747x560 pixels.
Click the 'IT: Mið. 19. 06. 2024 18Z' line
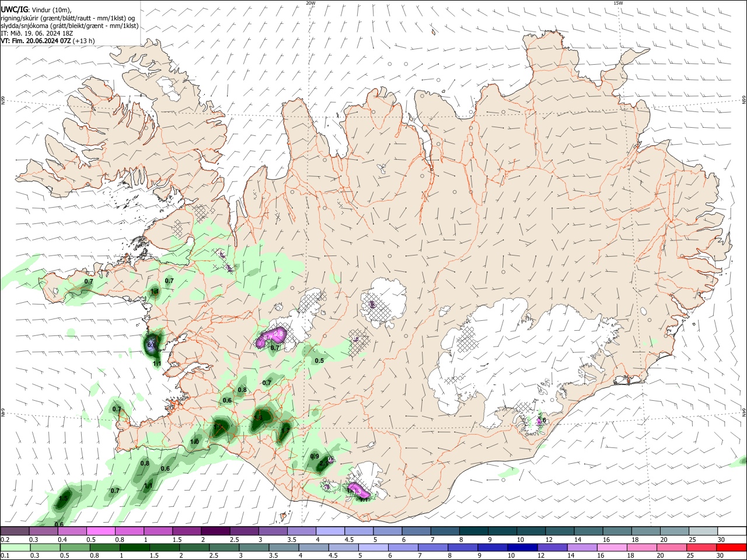click(x=37, y=33)
